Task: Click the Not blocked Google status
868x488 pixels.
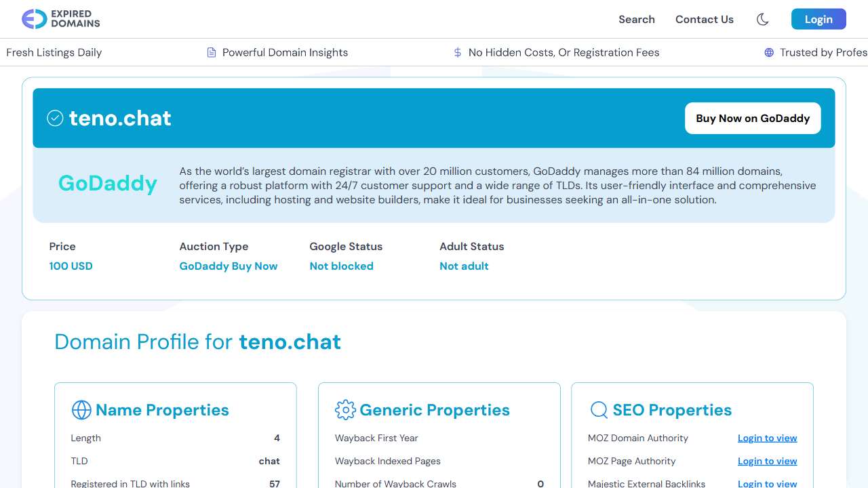Action: 341,266
